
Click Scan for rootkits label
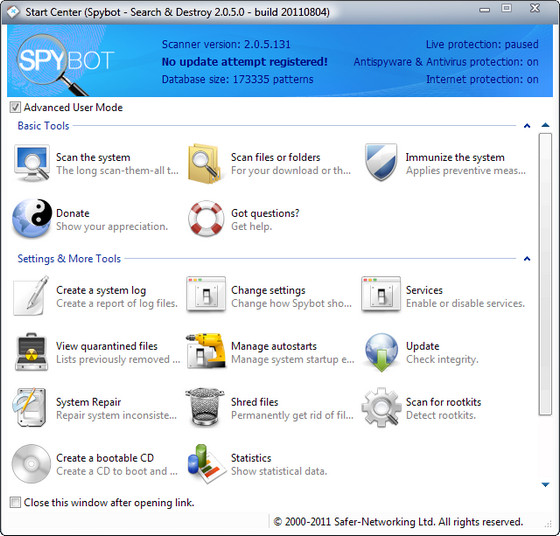[x=444, y=402]
